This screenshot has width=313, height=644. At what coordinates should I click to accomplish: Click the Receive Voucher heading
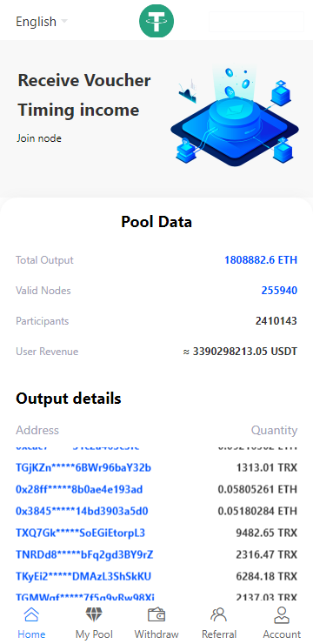[x=84, y=80]
